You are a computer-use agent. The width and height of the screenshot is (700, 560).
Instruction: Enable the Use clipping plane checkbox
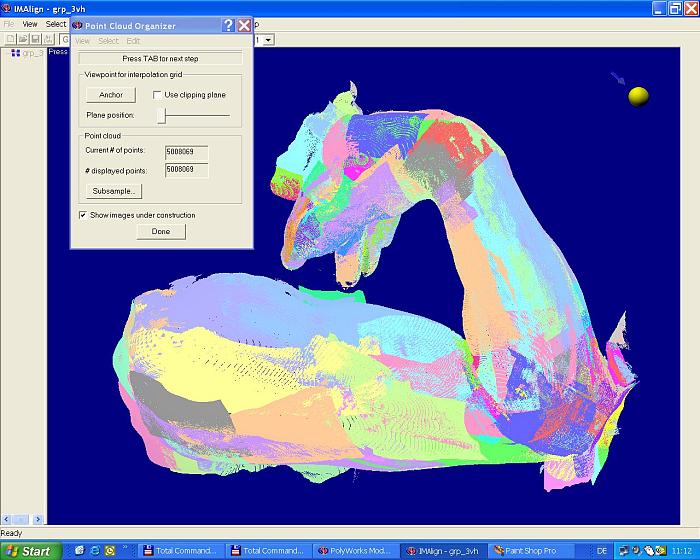(x=158, y=95)
